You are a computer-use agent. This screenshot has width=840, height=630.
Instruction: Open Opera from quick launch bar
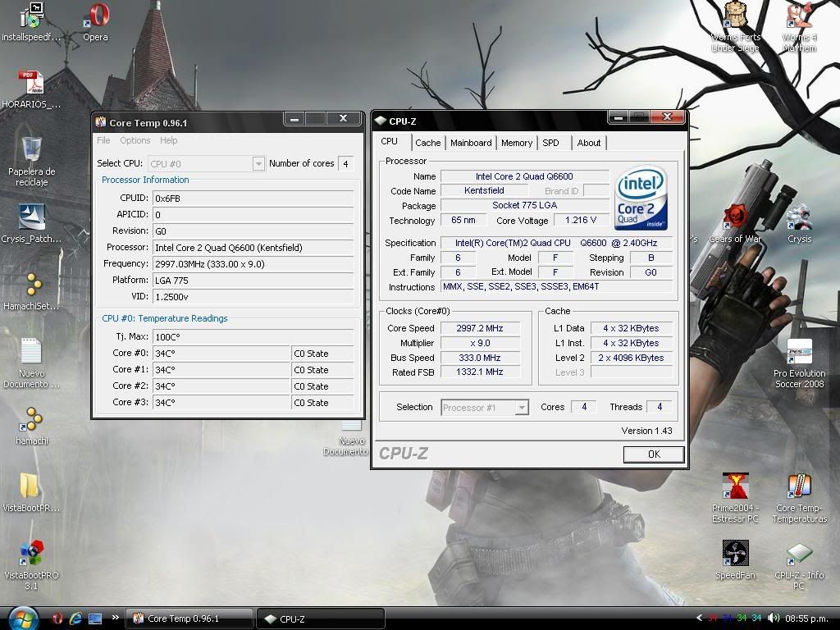click(57, 619)
